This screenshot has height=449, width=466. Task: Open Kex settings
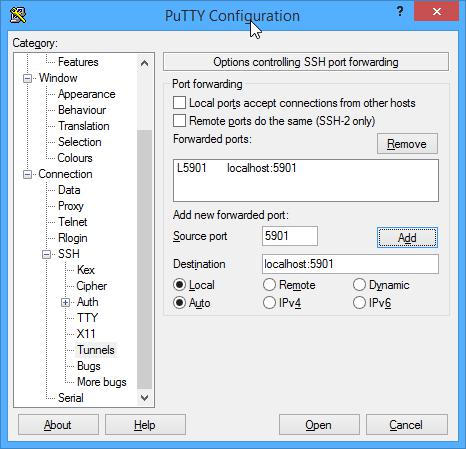86,270
